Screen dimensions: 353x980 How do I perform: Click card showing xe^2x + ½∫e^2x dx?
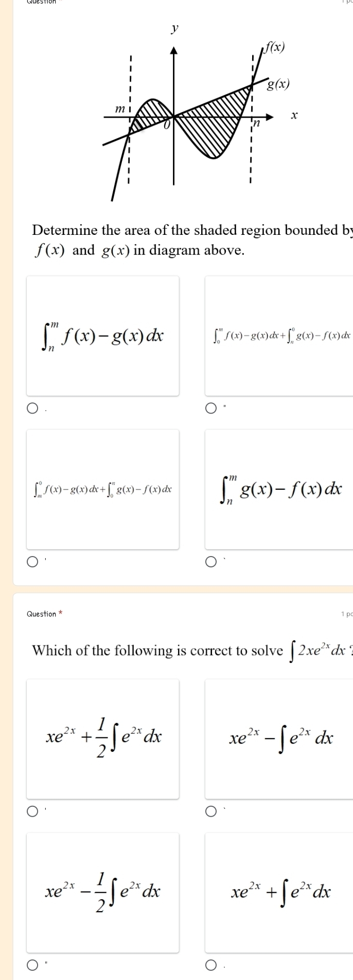[103, 739]
